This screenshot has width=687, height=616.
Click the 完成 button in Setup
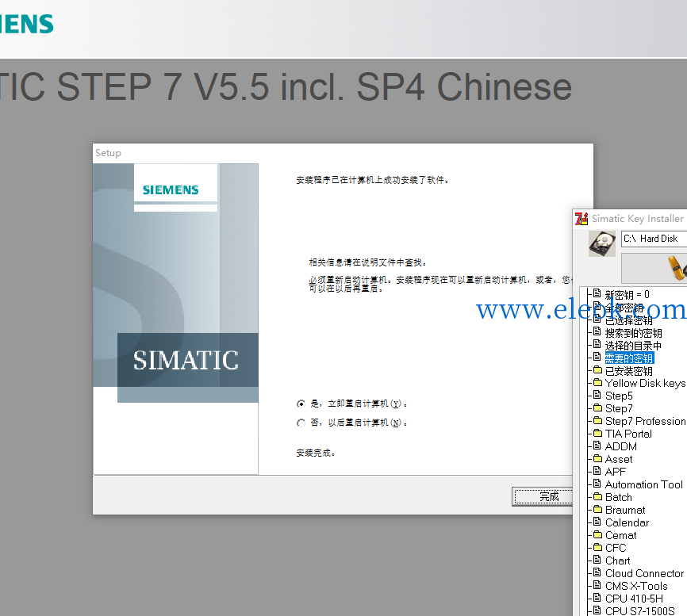pos(543,496)
